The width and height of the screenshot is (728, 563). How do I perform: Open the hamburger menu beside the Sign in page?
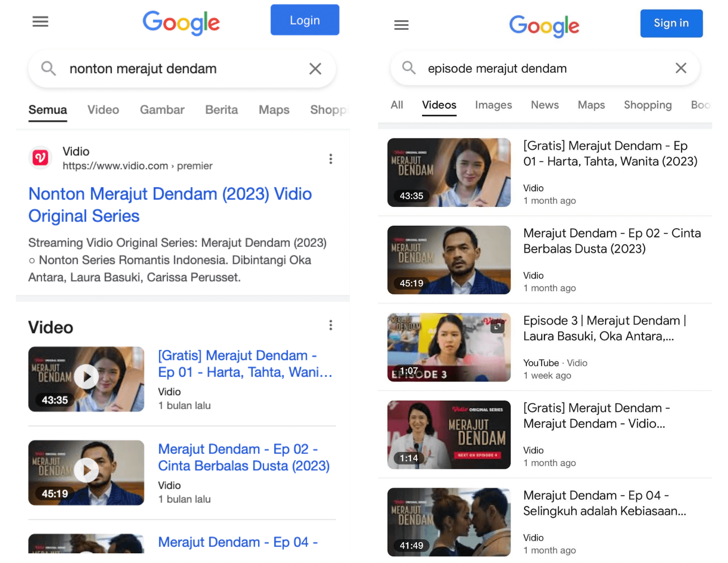coord(401,25)
